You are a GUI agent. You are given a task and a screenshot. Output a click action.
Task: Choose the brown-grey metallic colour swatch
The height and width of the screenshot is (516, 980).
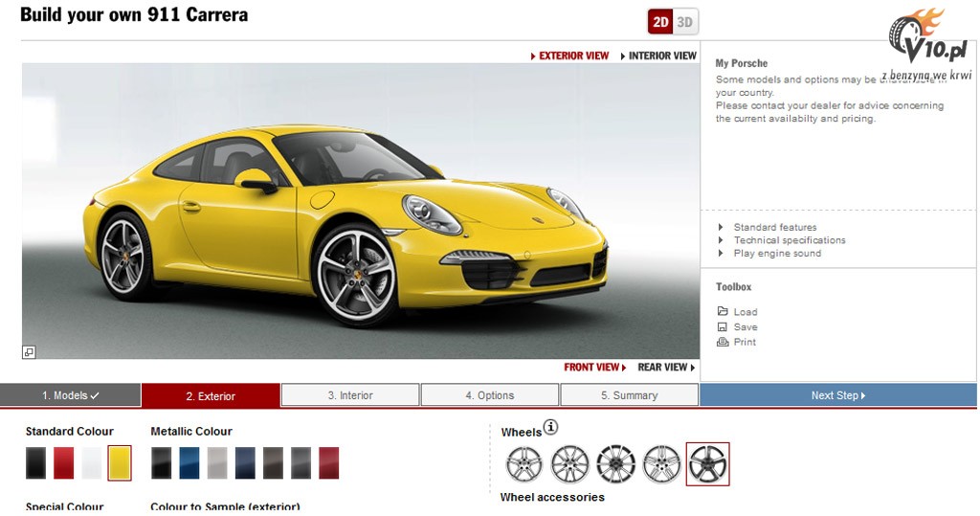point(273,462)
